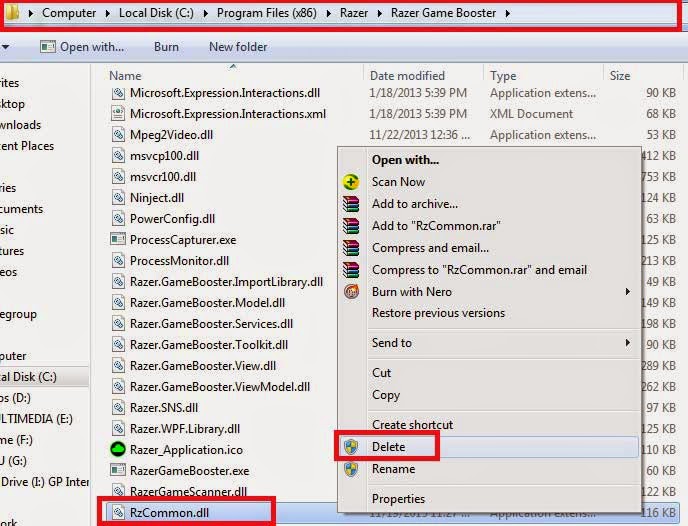
Task: Click the Razer.WPF.Library.dll file icon
Action: (x=118, y=429)
